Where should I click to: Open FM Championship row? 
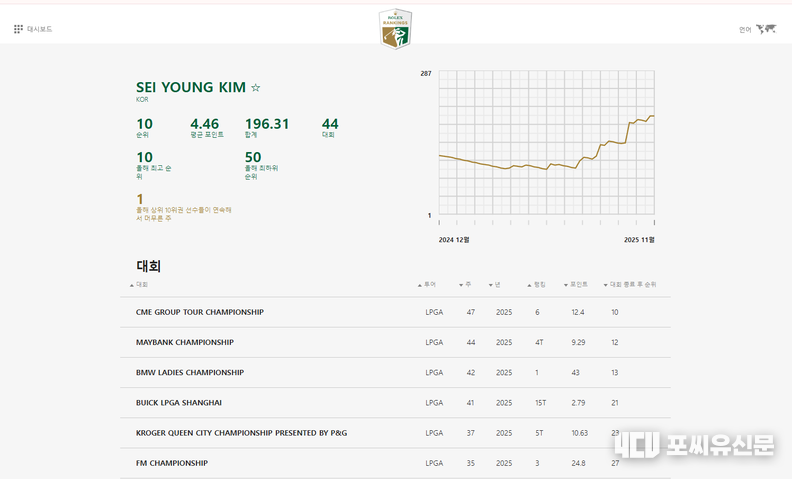coord(172,463)
